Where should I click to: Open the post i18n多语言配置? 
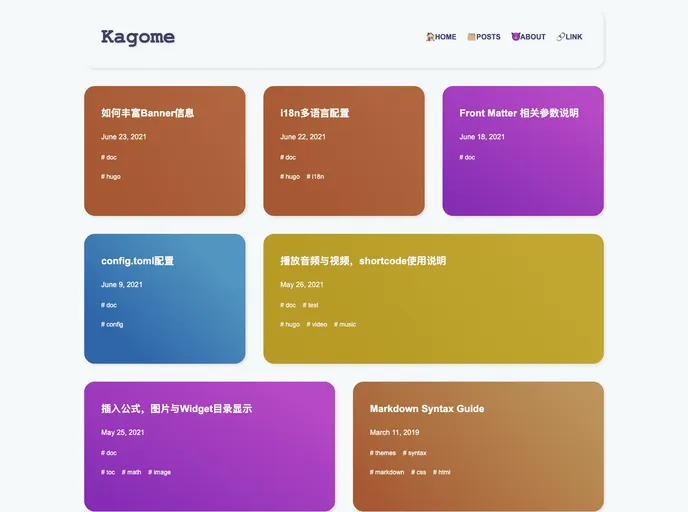pyautogui.click(x=315, y=113)
